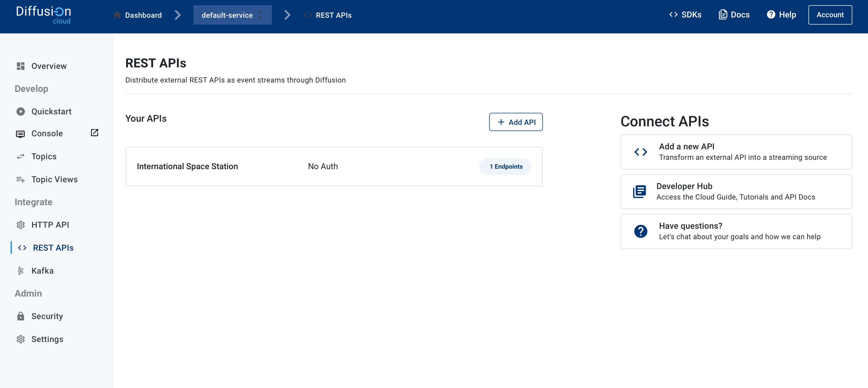Click the Kafka icon

(21, 271)
